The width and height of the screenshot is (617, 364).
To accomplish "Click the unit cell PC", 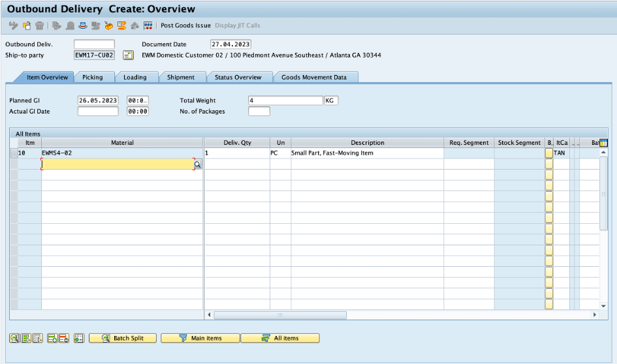I will pyautogui.click(x=280, y=153).
